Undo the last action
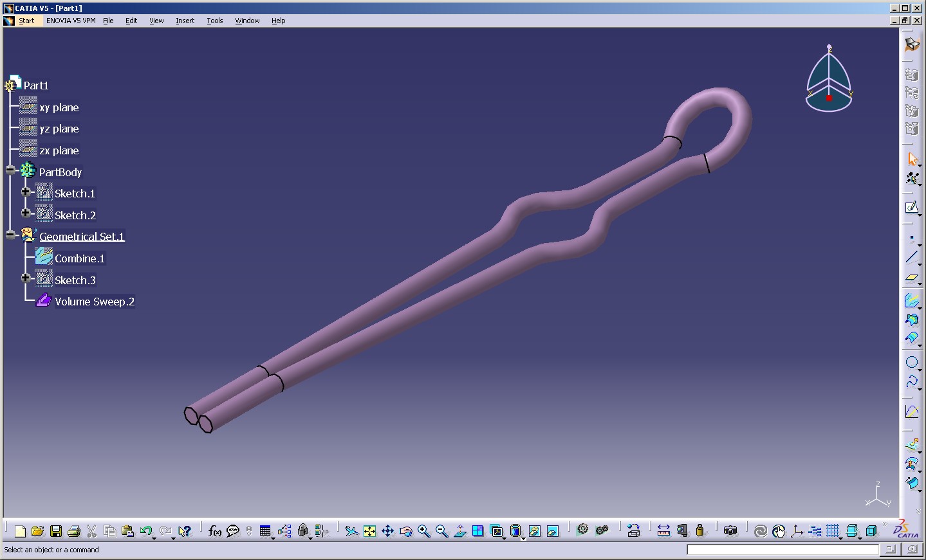The image size is (926, 560). 146,531
